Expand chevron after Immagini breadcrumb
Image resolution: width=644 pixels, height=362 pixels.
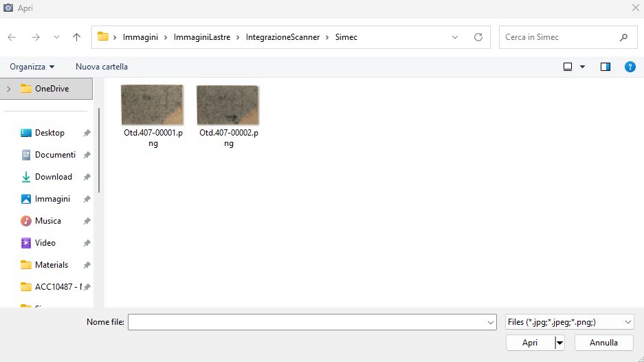[166, 37]
